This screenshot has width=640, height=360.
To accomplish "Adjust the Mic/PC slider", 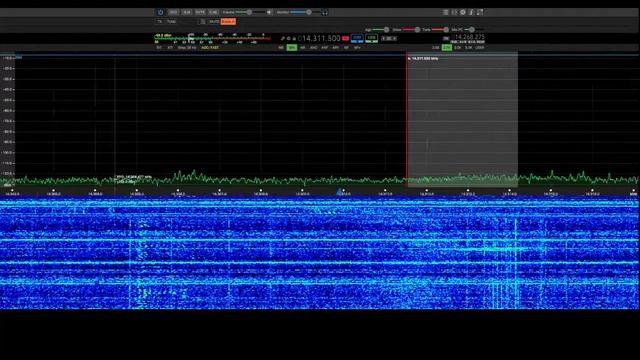I will [473, 29].
